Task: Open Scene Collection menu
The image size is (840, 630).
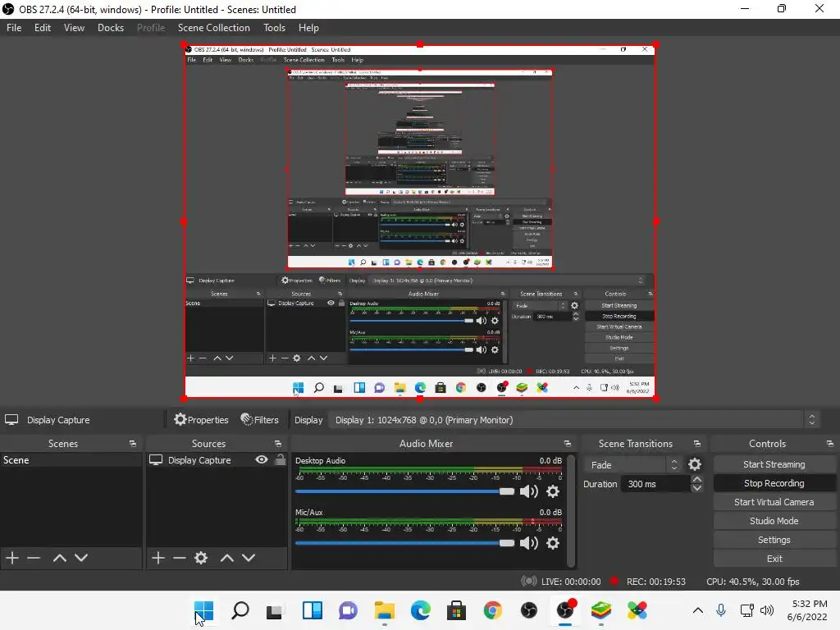Action: pos(214,28)
